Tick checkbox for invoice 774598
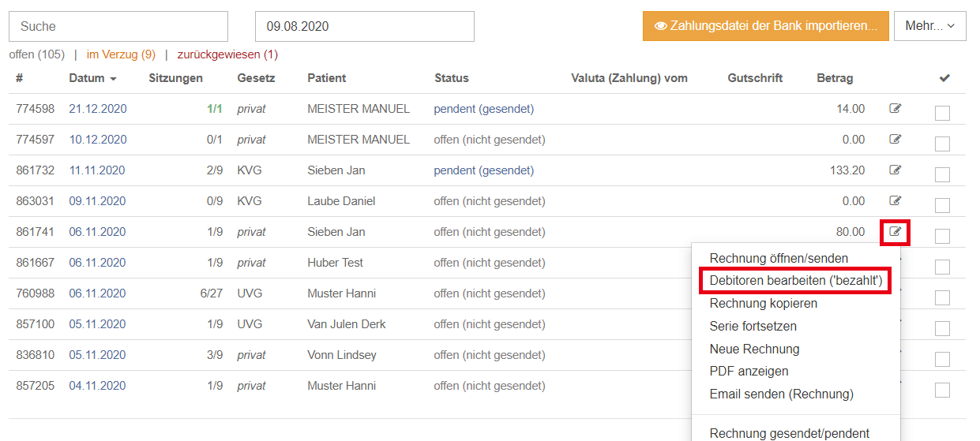Screen dimensions: 980x441 pyautogui.click(x=942, y=113)
